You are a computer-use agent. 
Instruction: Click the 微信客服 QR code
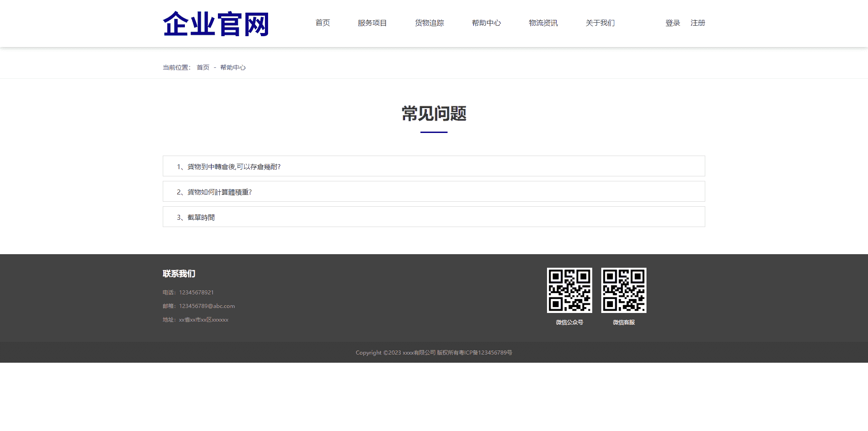point(624,290)
